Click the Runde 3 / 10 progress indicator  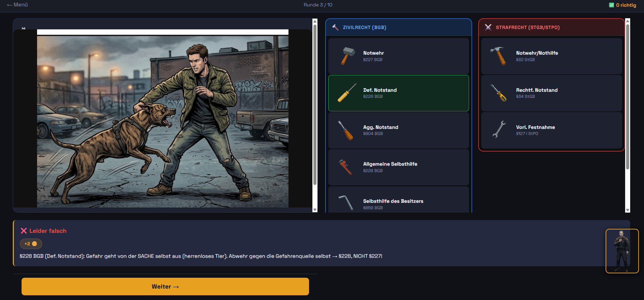tap(318, 5)
